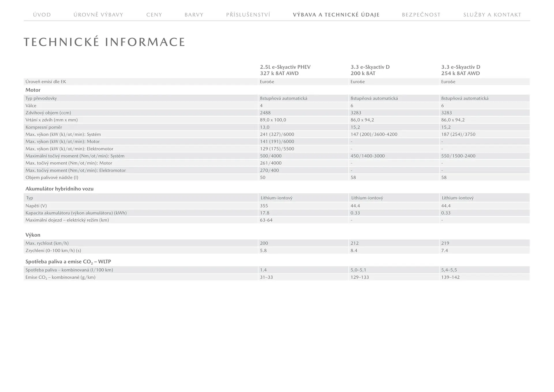Click the Akumulátor hybridního vozu heading
Viewport: 554px width, 392px height.
(x=59, y=189)
